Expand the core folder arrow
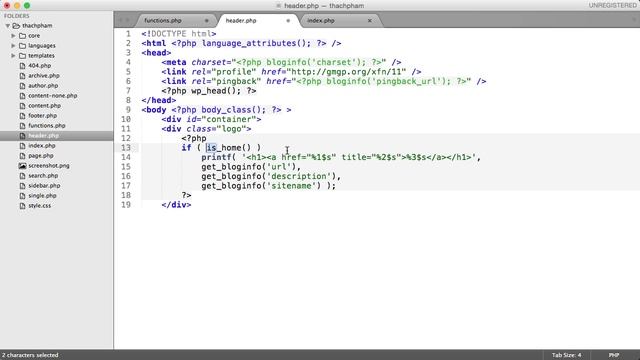 point(13,36)
